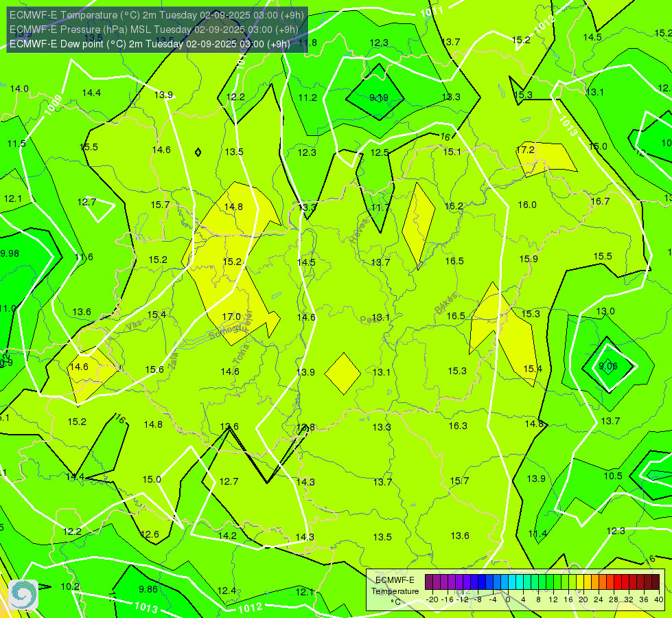Click the Vas county label
This screenshot has height=618, width=672.
134,325
